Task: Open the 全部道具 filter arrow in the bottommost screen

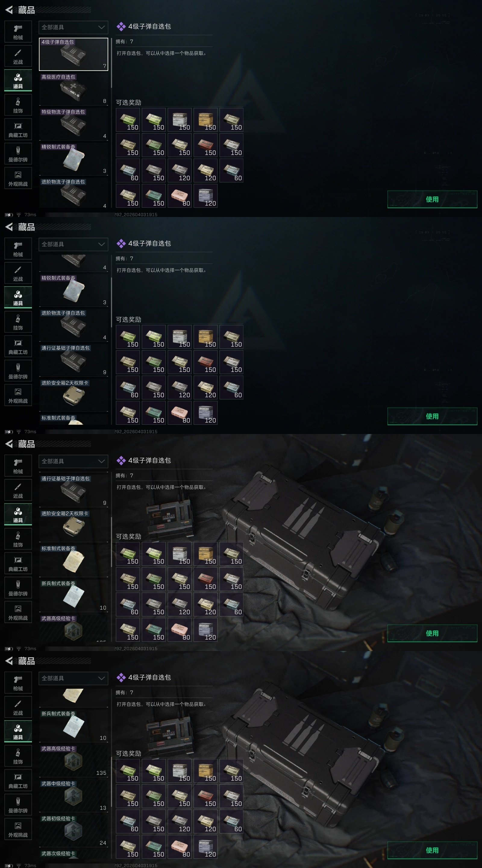Action: coord(102,678)
